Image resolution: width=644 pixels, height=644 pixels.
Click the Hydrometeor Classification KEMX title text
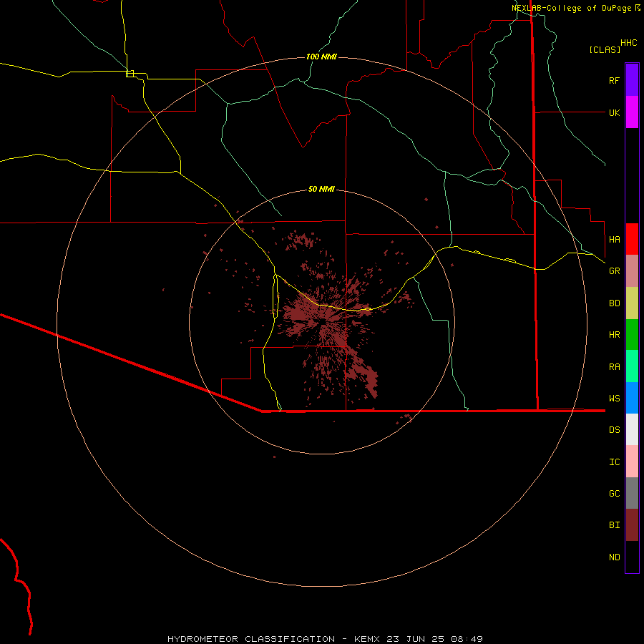click(x=325, y=639)
